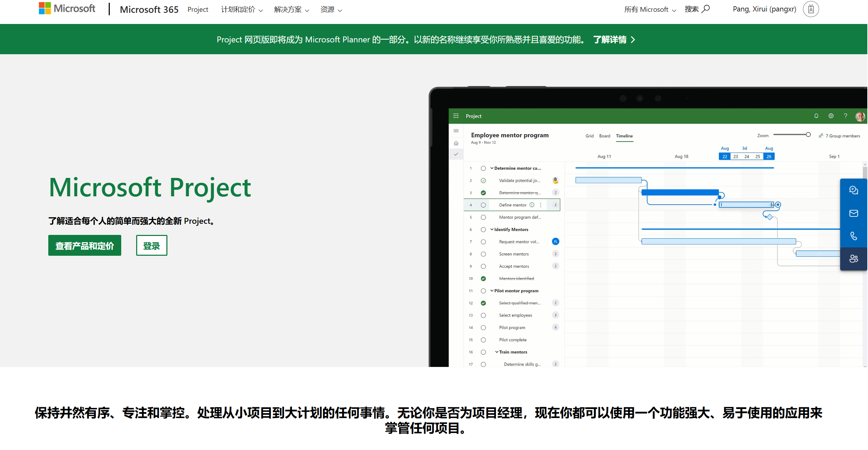Toggle completion circle for Validate potential jo
Screen dimensions: 868x450
click(483, 180)
